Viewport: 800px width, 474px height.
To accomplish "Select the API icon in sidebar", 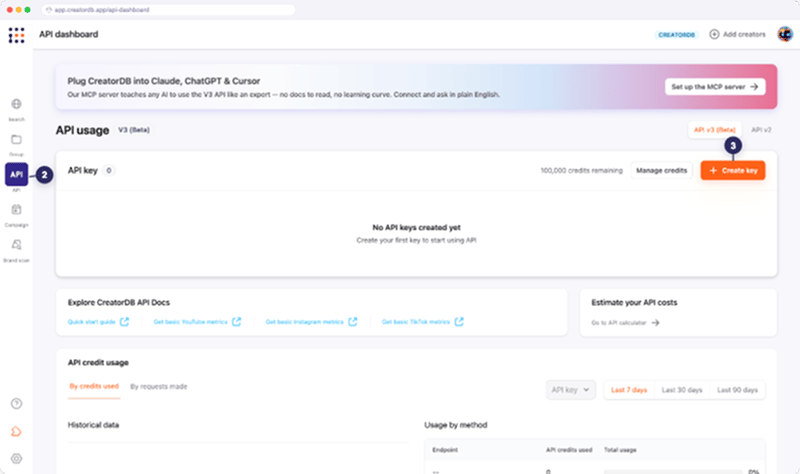I will 16,174.
